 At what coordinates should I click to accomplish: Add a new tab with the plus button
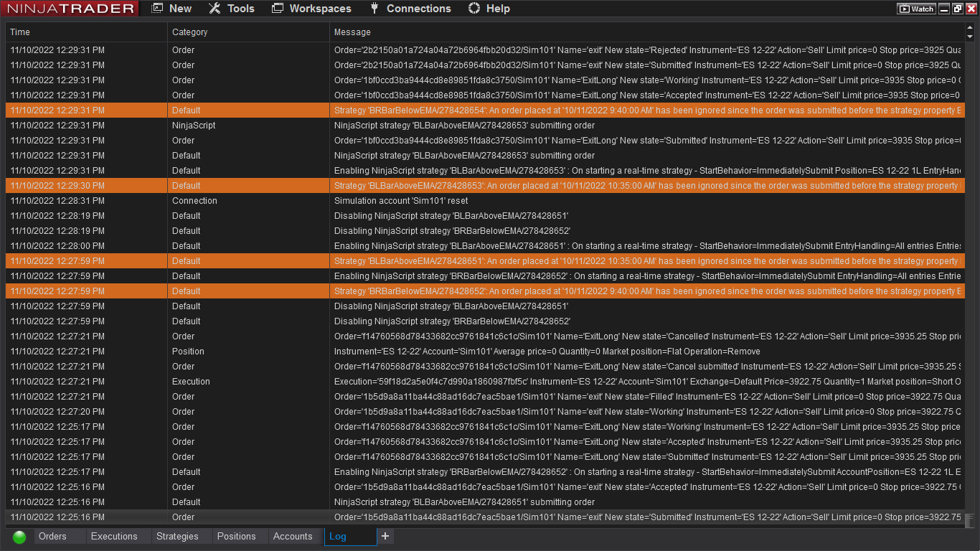[x=385, y=536]
